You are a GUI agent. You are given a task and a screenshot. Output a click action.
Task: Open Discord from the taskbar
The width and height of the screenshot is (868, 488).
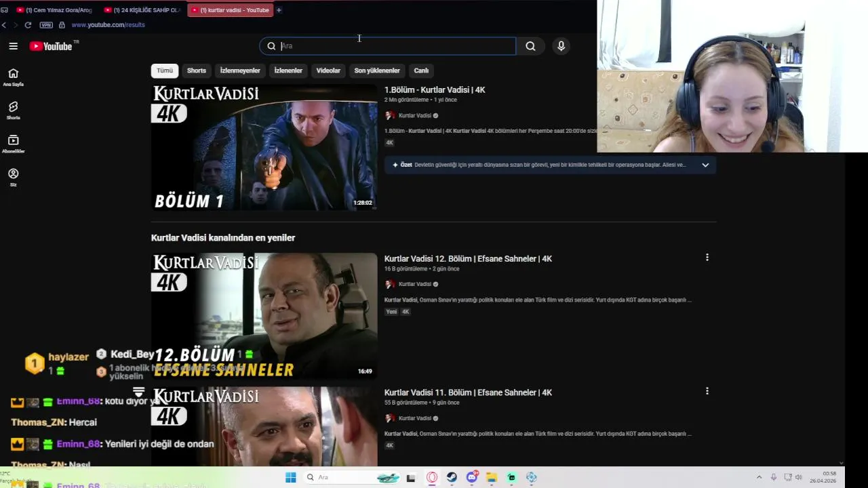point(472,478)
